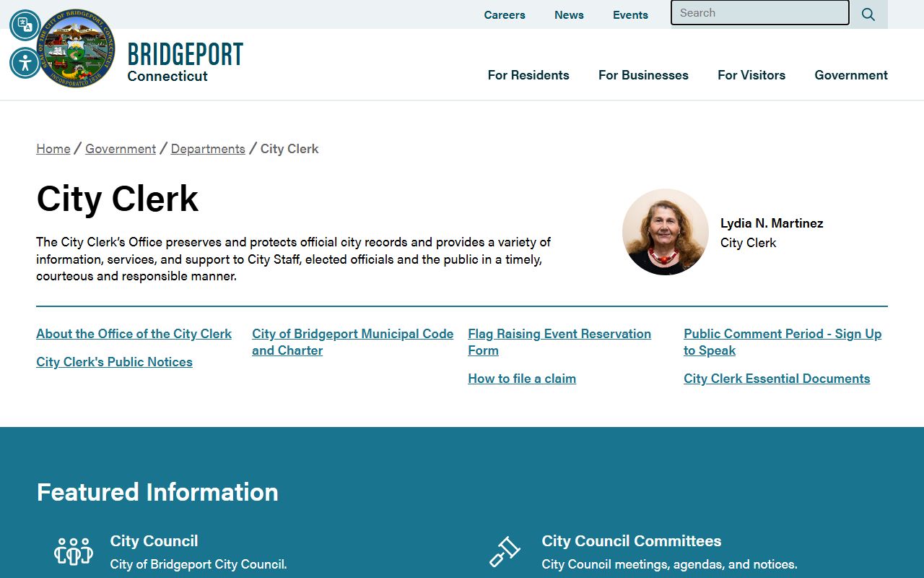This screenshot has height=578, width=924.
Task: Open the For Residents menu
Action: [x=528, y=75]
